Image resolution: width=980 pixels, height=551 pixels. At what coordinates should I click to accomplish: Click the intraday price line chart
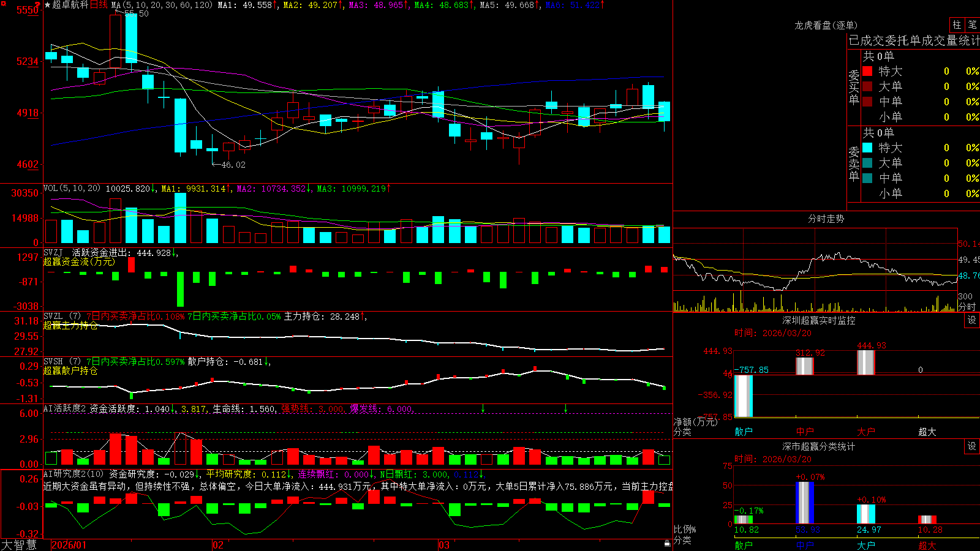click(x=815, y=271)
